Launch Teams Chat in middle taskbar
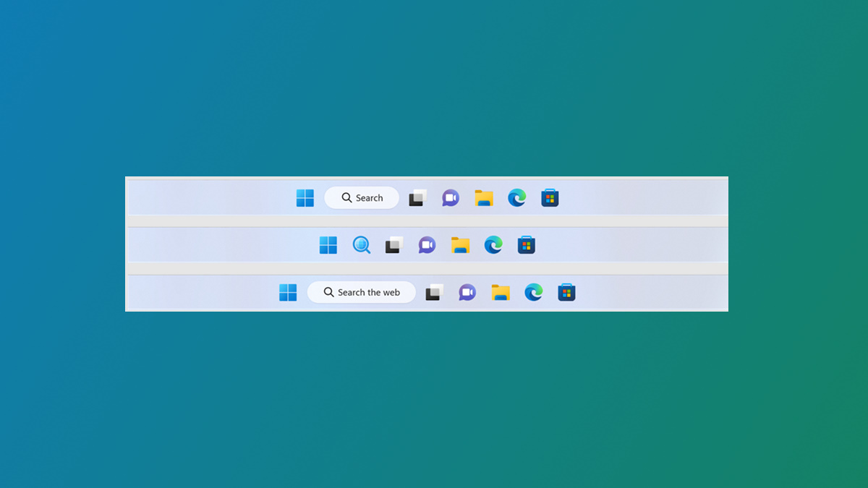This screenshot has width=868, height=488. pyautogui.click(x=427, y=245)
